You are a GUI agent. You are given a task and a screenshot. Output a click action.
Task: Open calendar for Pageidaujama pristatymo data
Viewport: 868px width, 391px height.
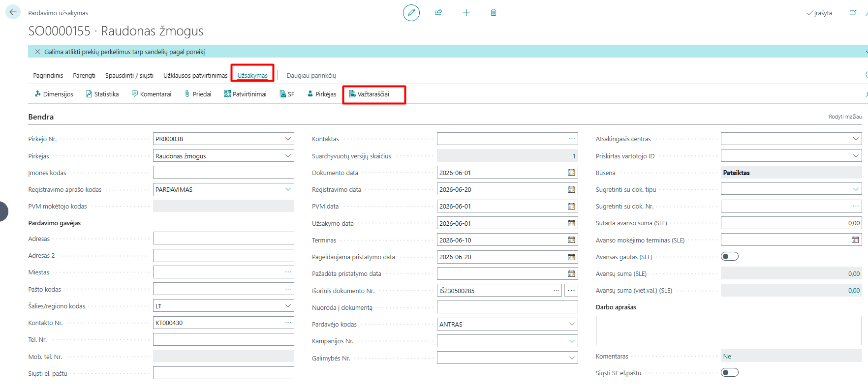click(x=571, y=257)
